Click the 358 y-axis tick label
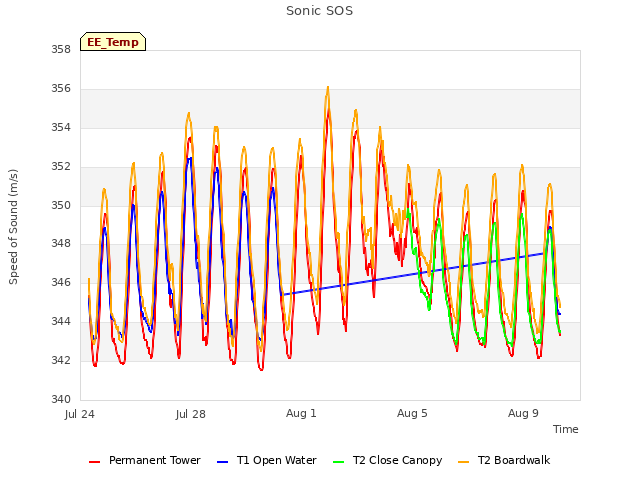 click(x=61, y=49)
